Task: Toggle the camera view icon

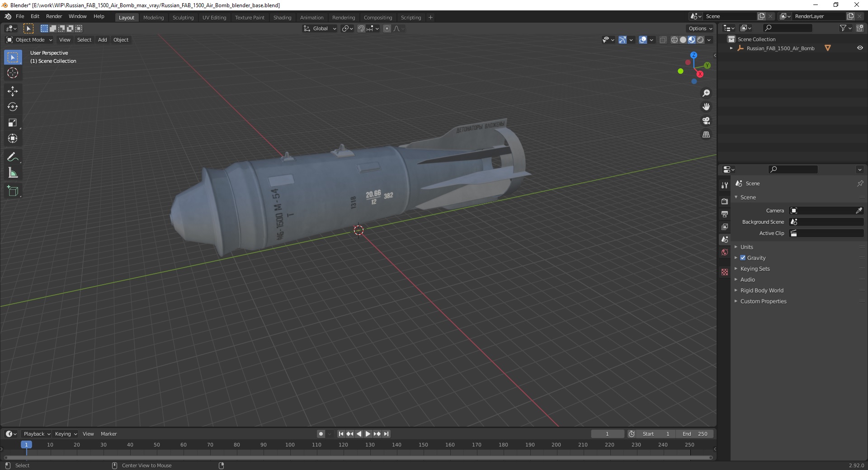Action: pyautogui.click(x=706, y=121)
